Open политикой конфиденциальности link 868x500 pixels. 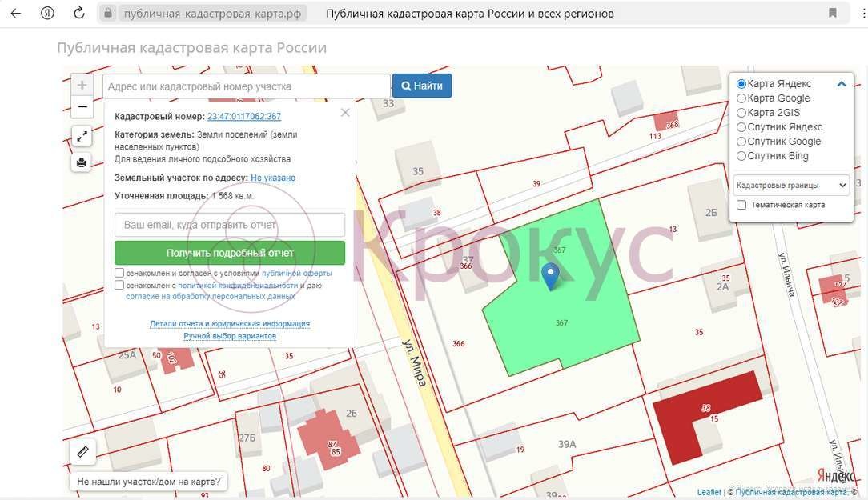[x=238, y=286]
